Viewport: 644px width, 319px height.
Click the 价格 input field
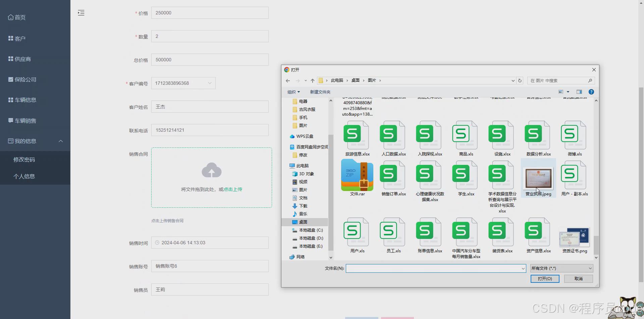[x=210, y=13]
